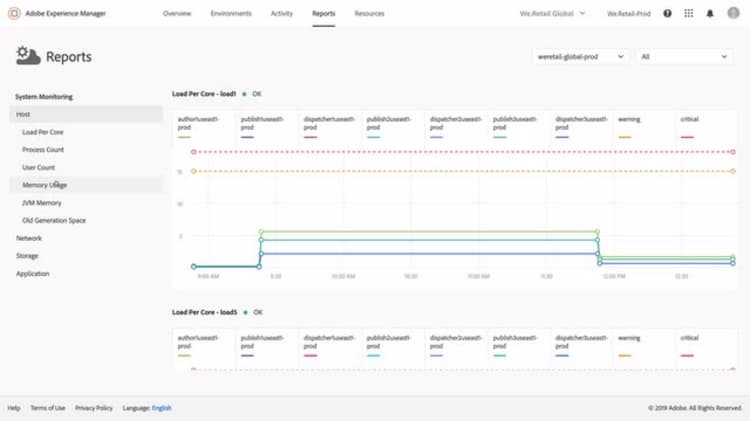Select Host in System Monitoring sidebar
Viewport: 750px width, 421px height.
coord(86,114)
